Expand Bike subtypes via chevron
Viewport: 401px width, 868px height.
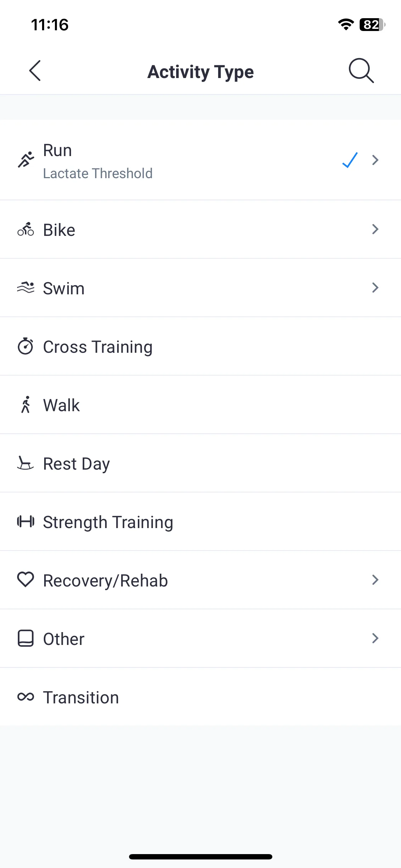tap(375, 229)
